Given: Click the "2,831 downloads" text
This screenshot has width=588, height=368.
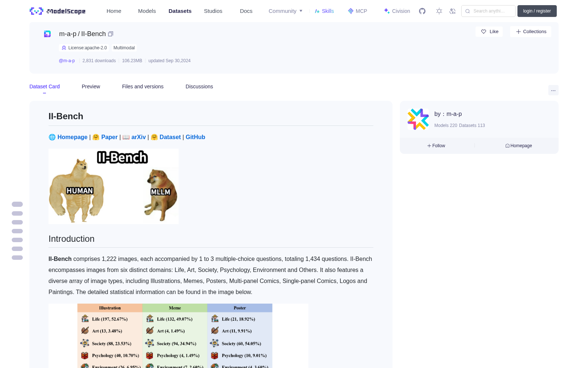Looking at the screenshot, I should coord(99,61).
